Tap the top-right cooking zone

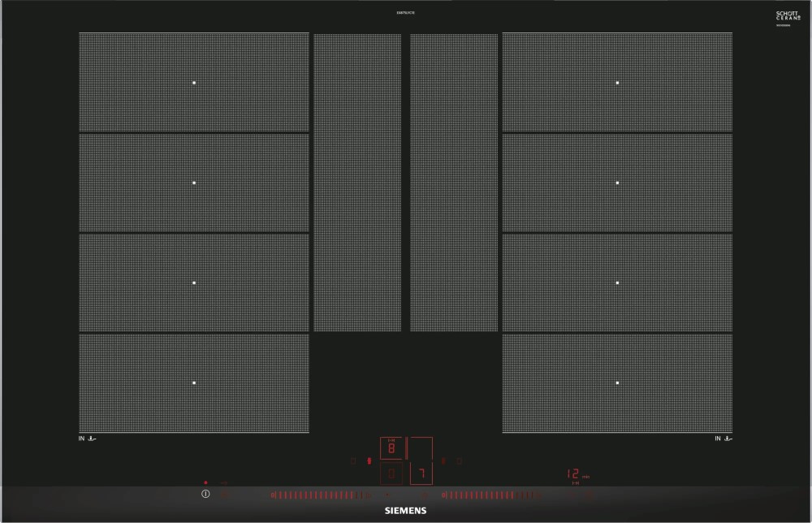point(617,82)
